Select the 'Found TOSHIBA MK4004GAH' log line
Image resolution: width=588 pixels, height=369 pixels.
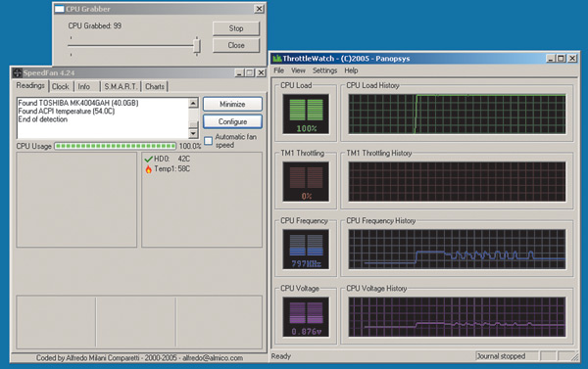[78, 103]
